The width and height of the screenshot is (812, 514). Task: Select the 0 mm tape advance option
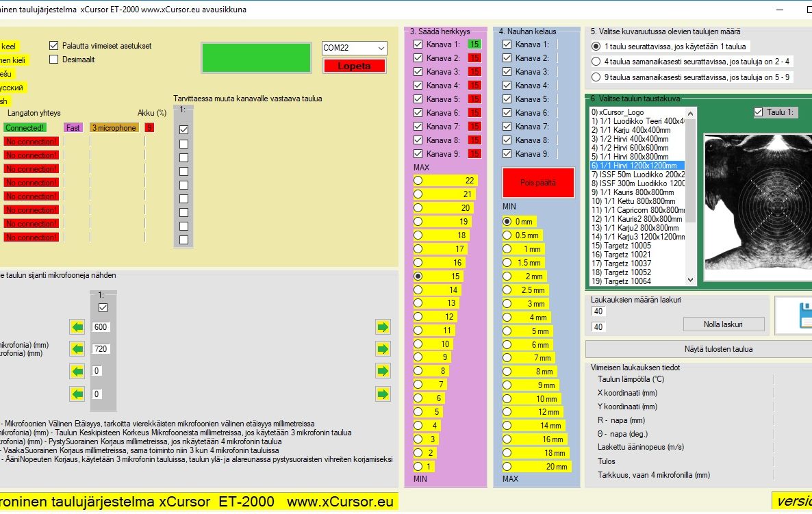point(507,222)
